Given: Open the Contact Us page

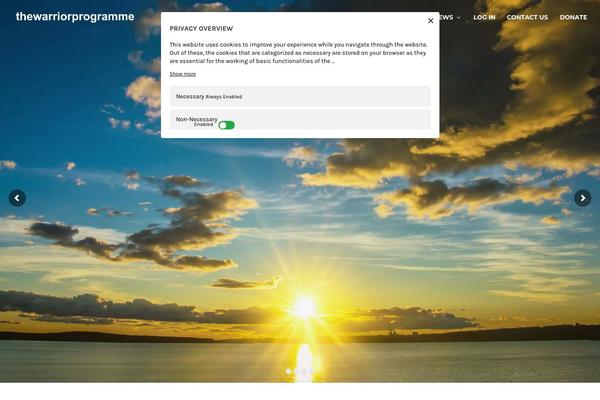Looking at the screenshot, I should click(x=527, y=17).
